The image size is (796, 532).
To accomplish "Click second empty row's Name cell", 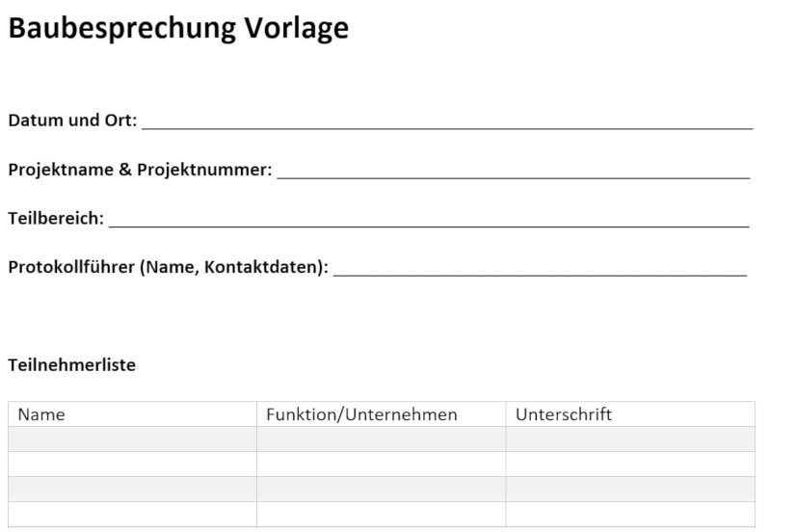I will coord(132,465).
